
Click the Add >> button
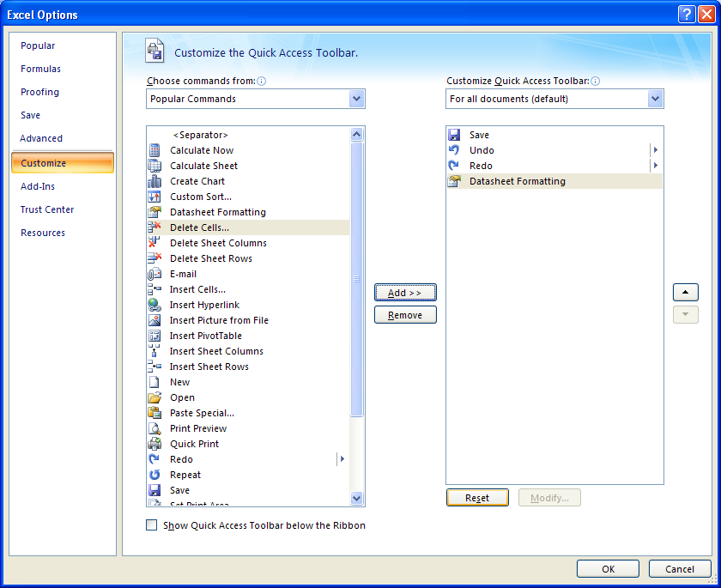point(405,293)
